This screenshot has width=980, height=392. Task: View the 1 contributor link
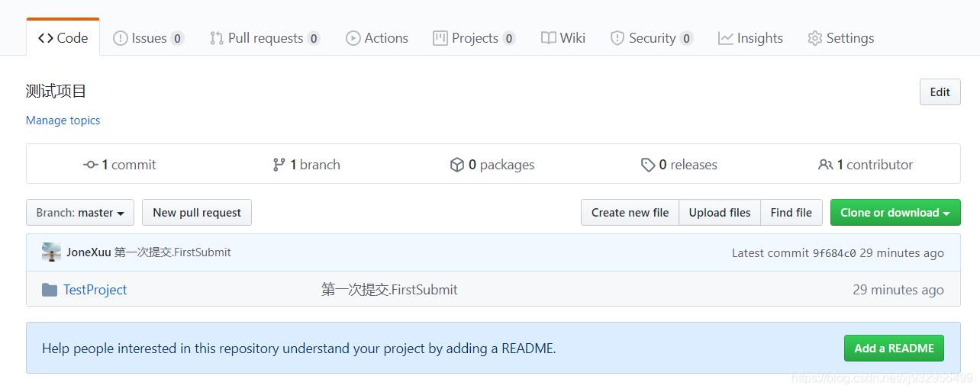coord(866,165)
